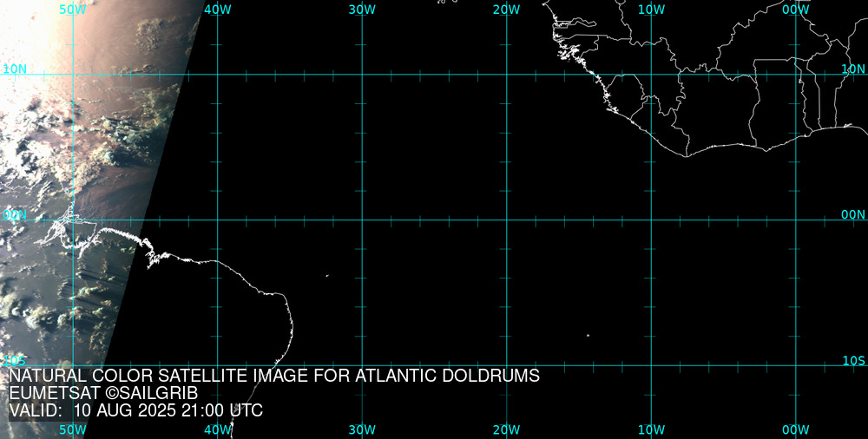
Task: Click the "10N" label on the left edge
Action: pos(15,69)
